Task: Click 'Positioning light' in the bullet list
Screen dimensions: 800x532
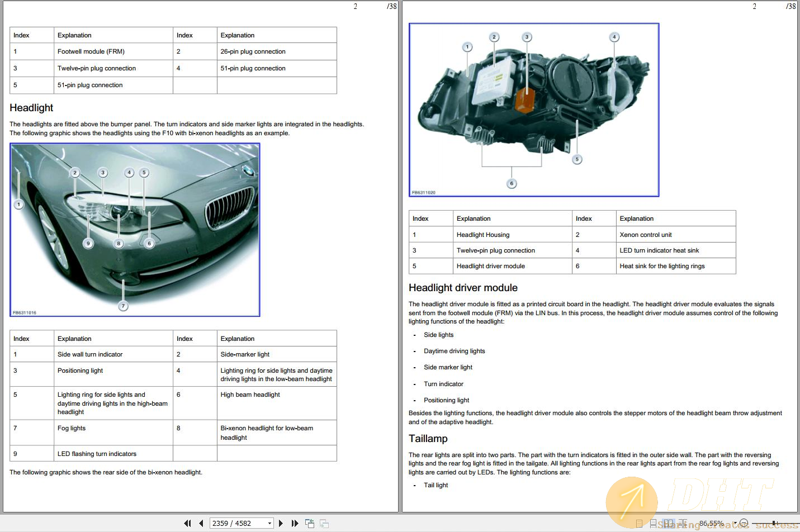Action: tap(446, 400)
